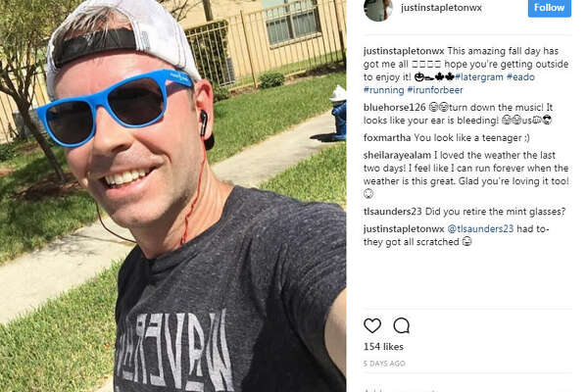The image size is (588, 392).
Task: Click the selfie photo
Action: (x=172, y=196)
